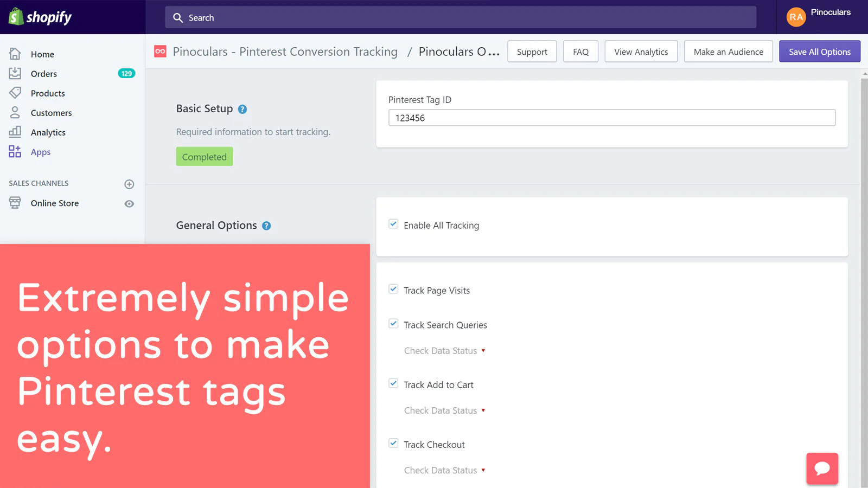Click the search magnifier icon

178,18
